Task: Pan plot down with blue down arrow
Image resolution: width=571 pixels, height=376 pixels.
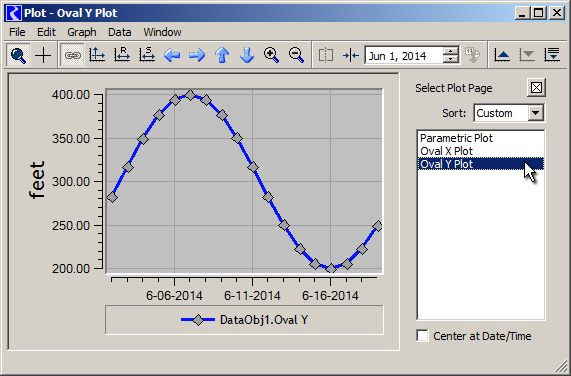Action: pyautogui.click(x=247, y=55)
